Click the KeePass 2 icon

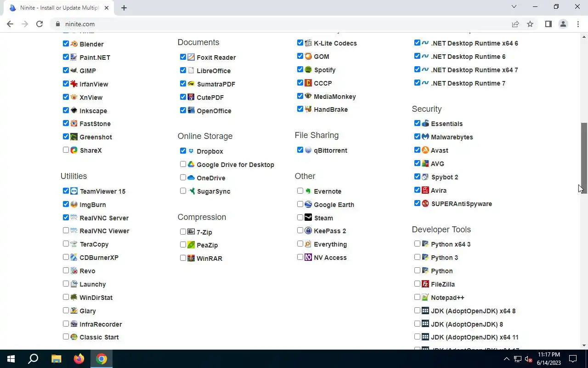click(308, 230)
